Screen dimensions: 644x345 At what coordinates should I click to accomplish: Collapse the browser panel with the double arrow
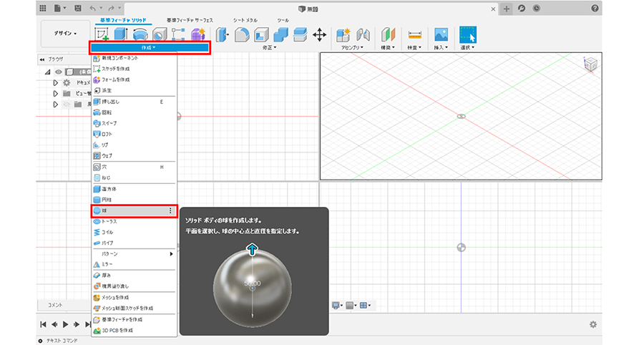[42, 59]
